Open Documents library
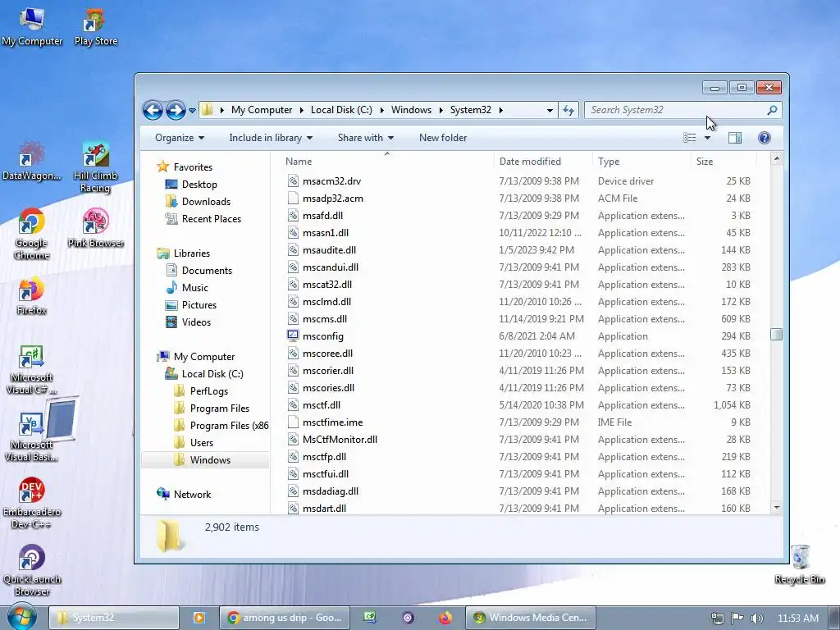The height and width of the screenshot is (630, 840). tap(199, 271)
